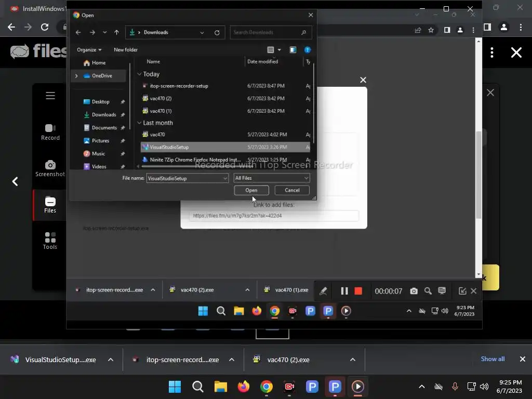Open Windows Start menu in bottom taskbar

pyautogui.click(x=175, y=387)
